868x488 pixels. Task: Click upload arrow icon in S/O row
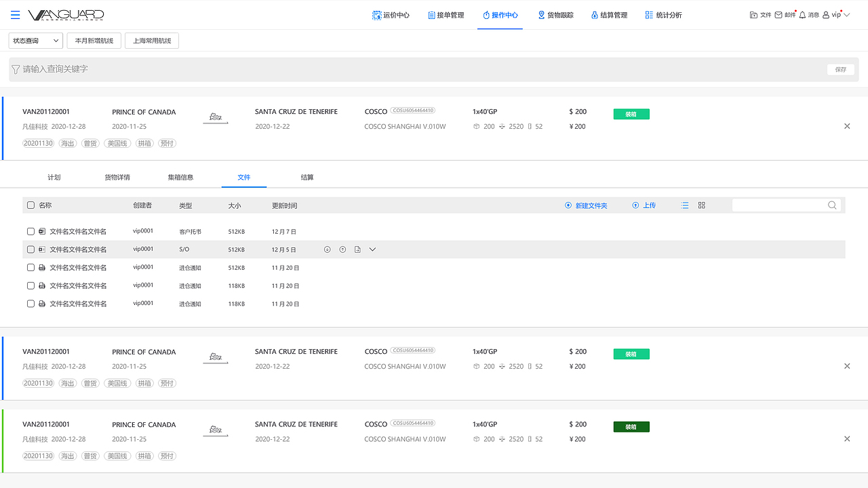pyautogui.click(x=342, y=249)
